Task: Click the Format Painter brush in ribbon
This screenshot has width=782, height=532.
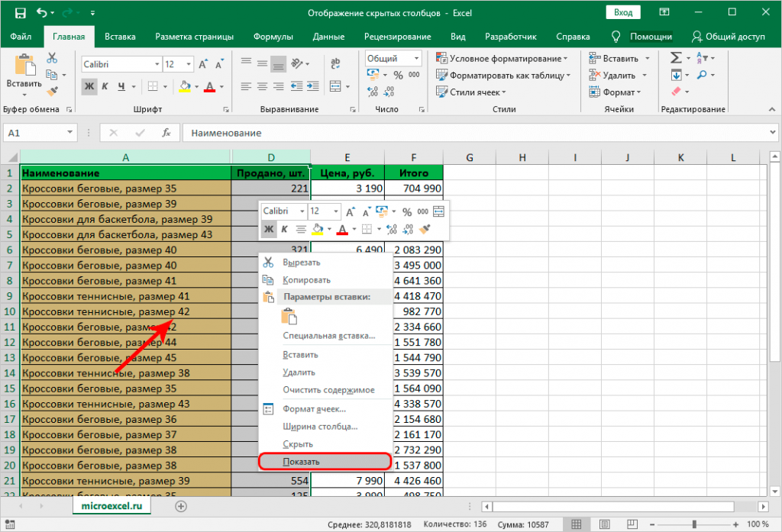Action: [52, 92]
